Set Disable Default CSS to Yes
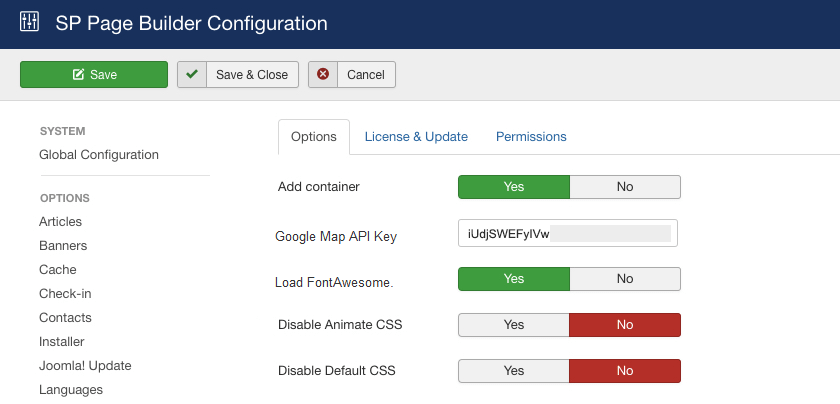 point(514,371)
